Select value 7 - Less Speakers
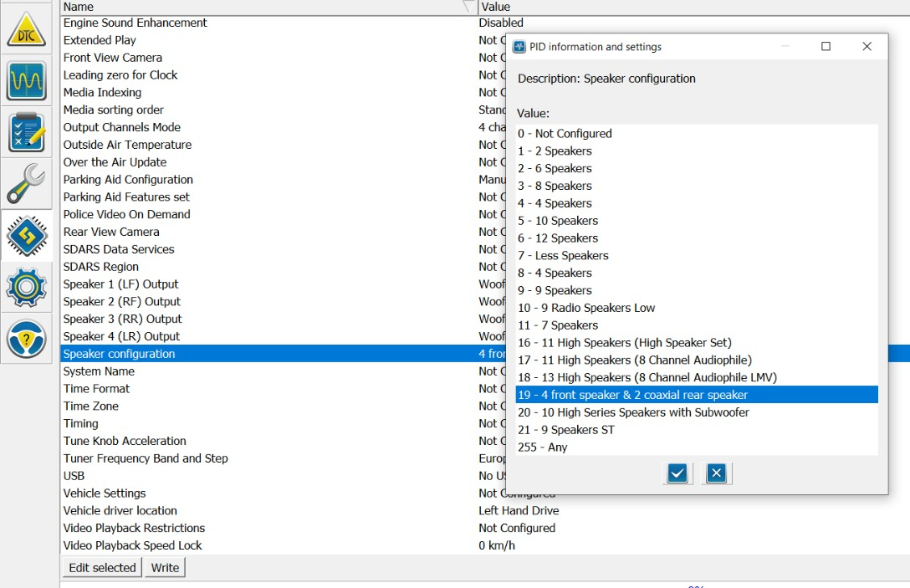Screen dimensions: 910x588 [697, 255]
